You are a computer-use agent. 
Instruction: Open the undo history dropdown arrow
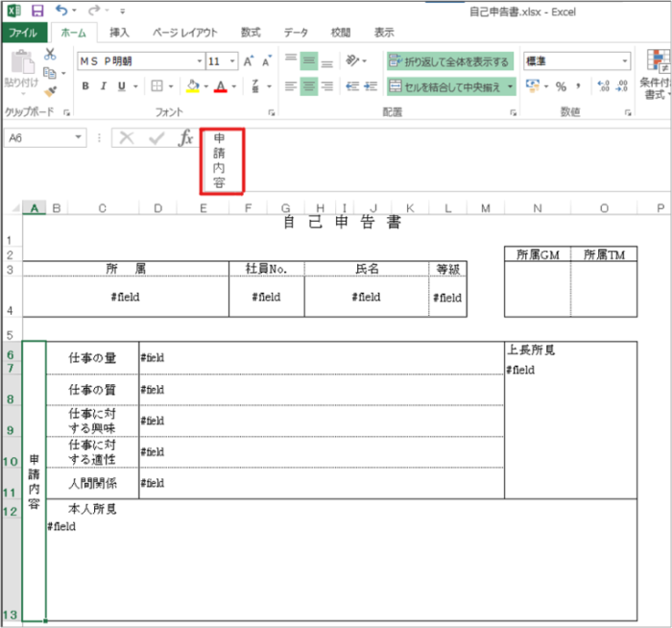[74, 11]
